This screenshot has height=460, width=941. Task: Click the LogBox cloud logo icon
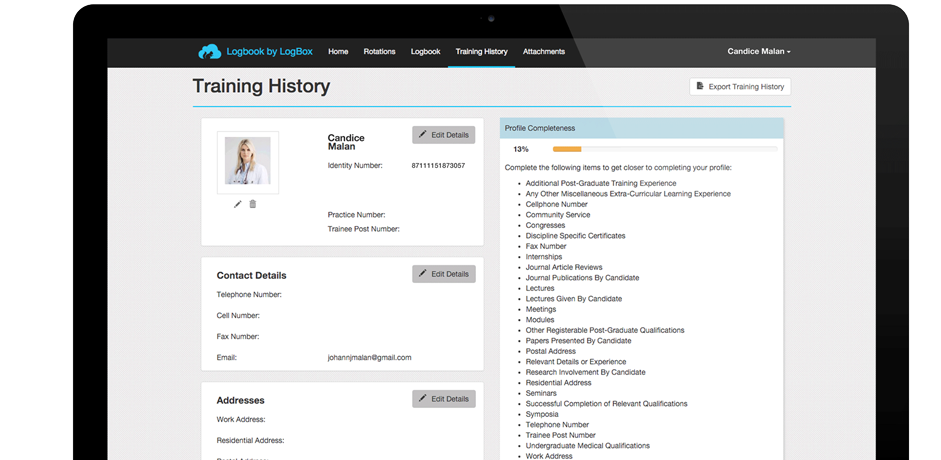(x=209, y=52)
